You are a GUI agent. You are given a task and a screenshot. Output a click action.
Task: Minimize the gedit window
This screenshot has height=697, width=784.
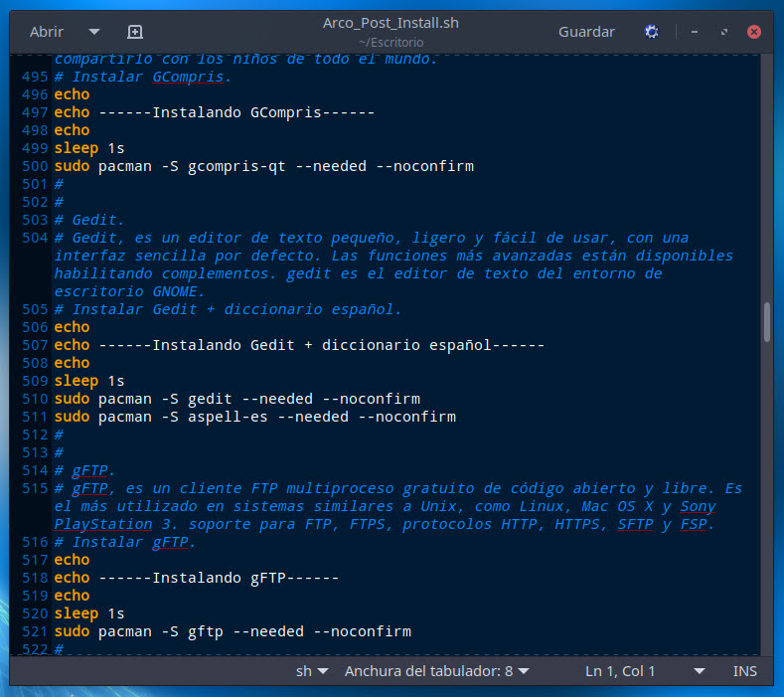(x=695, y=32)
